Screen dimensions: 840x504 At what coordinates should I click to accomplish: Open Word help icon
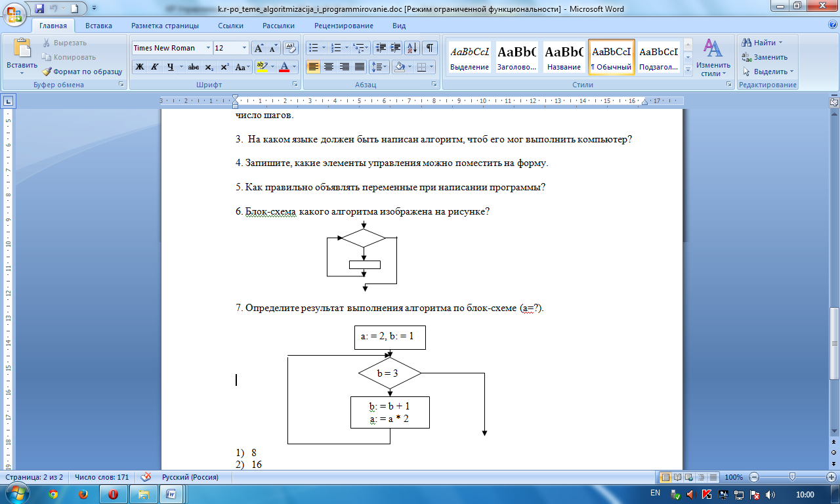pos(832,25)
